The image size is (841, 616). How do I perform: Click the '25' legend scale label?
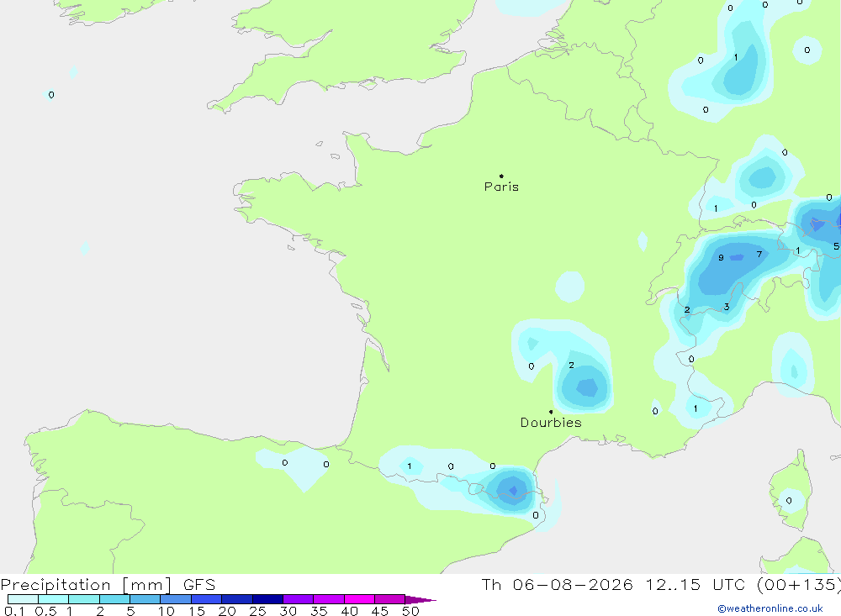257,611
